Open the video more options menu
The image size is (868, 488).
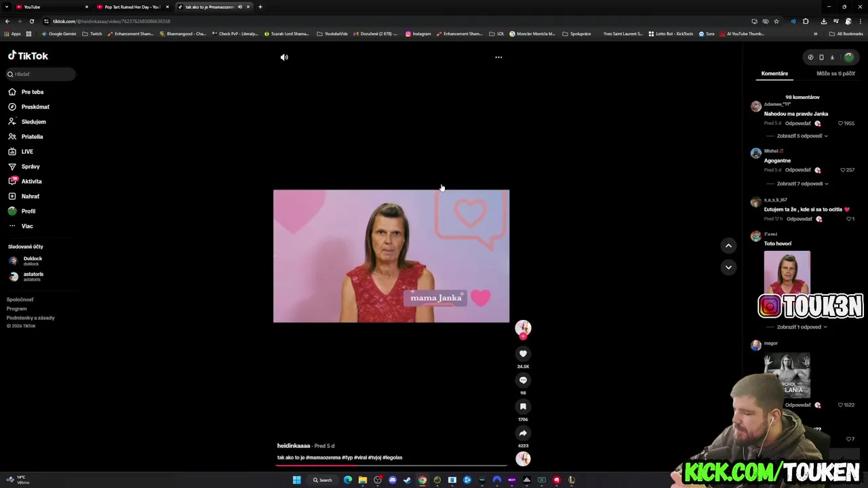(498, 58)
